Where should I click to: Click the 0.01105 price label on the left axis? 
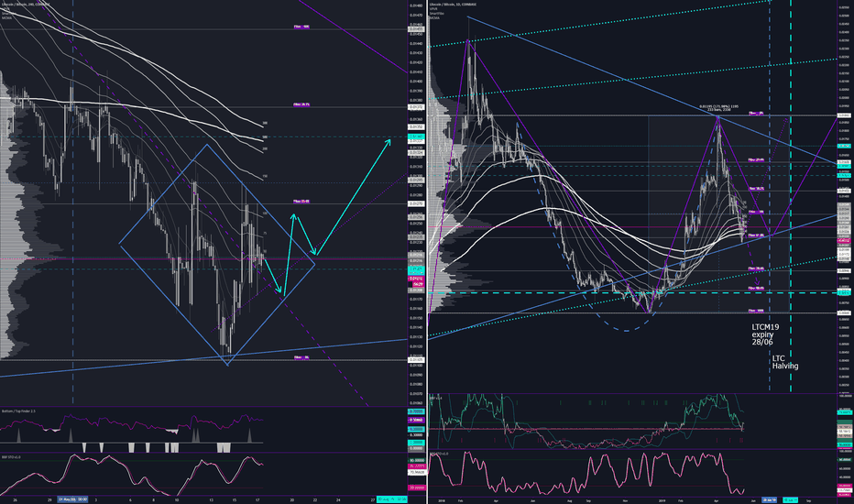coord(416,359)
